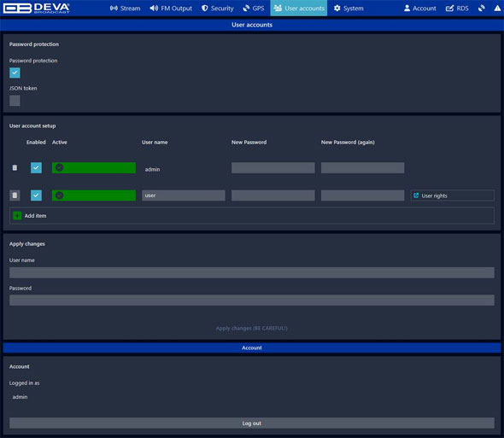504x438 pixels.
Task: Delete the user account row
Action: pyautogui.click(x=15, y=196)
